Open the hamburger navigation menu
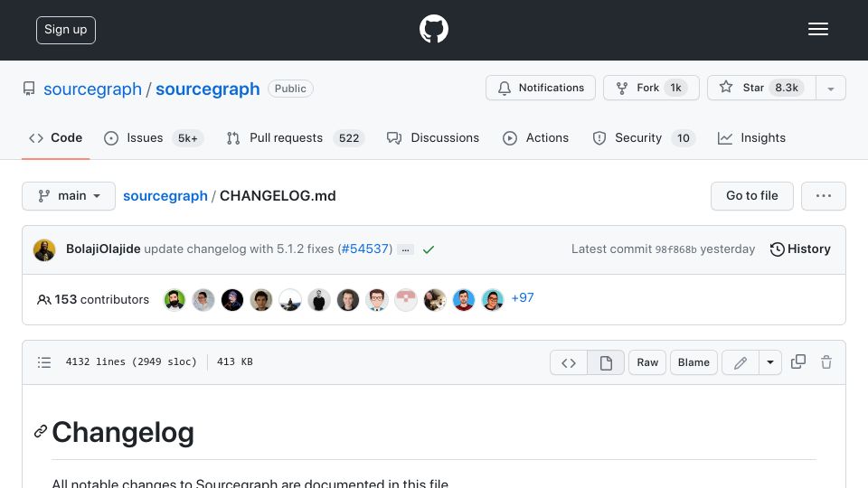Viewport: 868px width, 488px height. 817,29
